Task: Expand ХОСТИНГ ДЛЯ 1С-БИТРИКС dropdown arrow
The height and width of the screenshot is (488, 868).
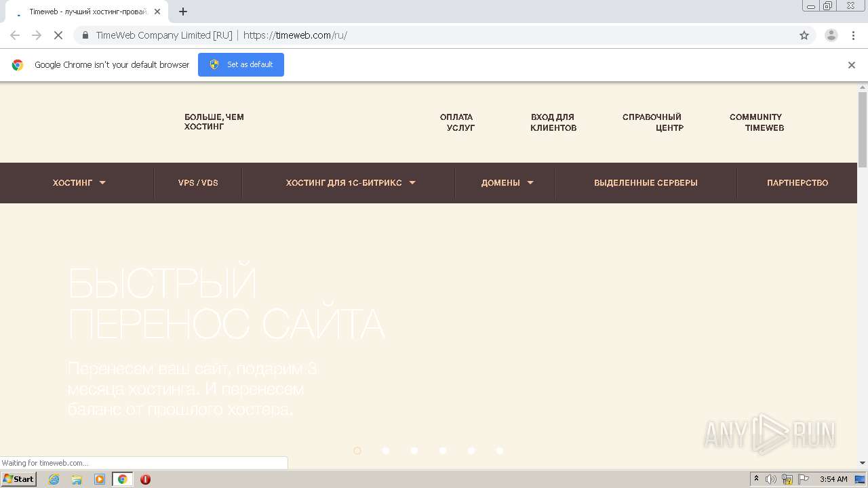Action: (x=412, y=182)
